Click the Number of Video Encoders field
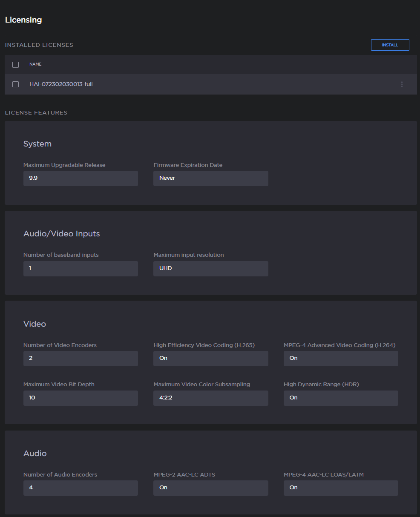This screenshot has width=420, height=517. coord(81,359)
